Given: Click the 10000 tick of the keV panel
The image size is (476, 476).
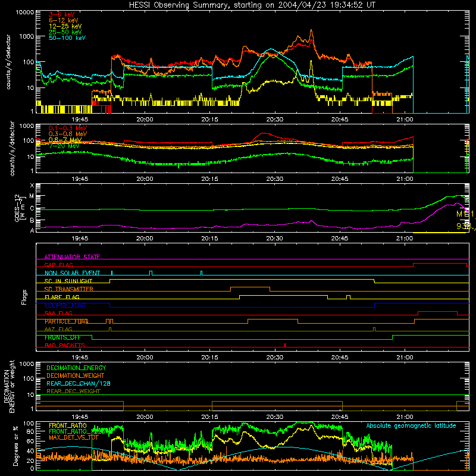Looking at the screenshot, I should click(x=25, y=12).
